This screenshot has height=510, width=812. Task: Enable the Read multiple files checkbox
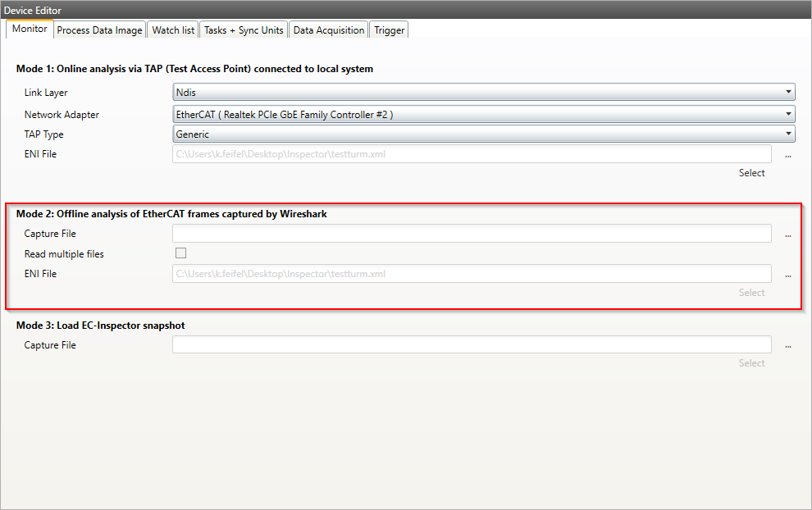click(180, 253)
